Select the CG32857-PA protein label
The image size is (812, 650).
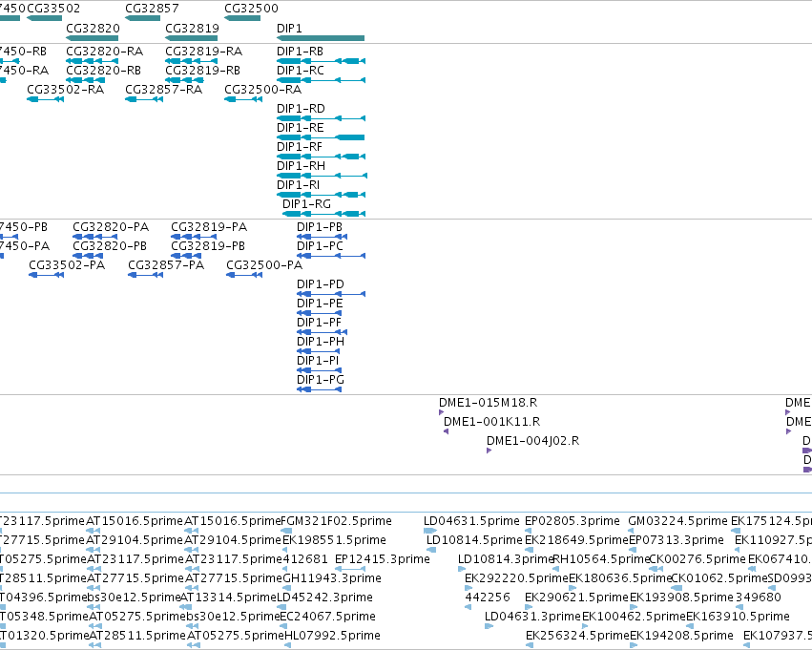tap(166, 265)
